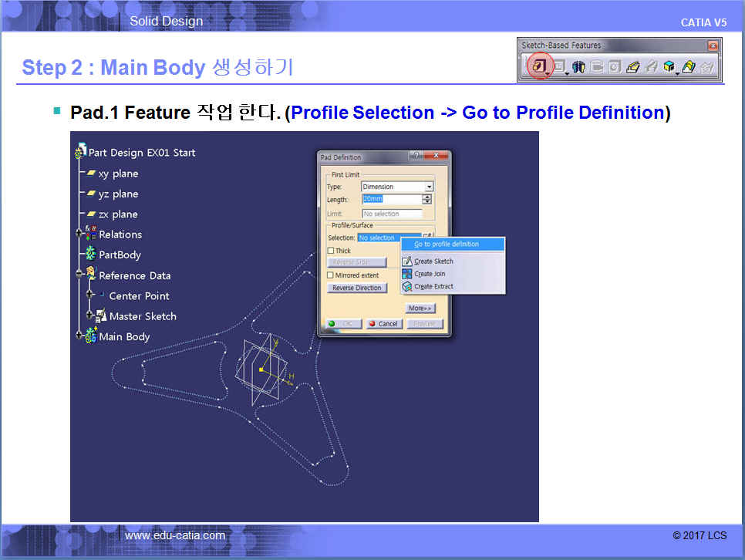Click the sketch icon next to Selection field
The width and height of the screenshot is (745, 560).
tap(427, 234)
